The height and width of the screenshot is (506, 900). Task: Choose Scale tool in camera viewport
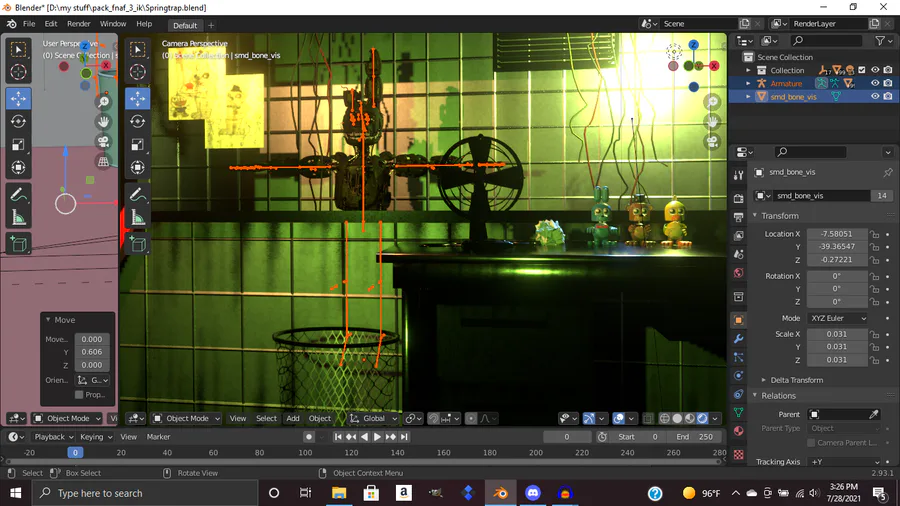pos(138,145)
